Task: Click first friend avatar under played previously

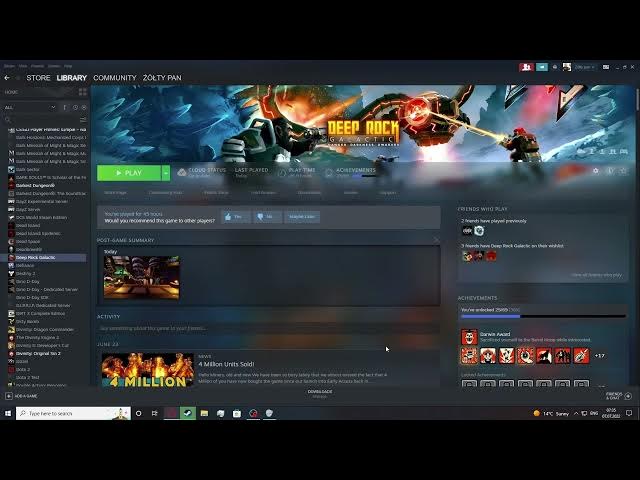Action: pyautogui.click(x=467, y=231)
